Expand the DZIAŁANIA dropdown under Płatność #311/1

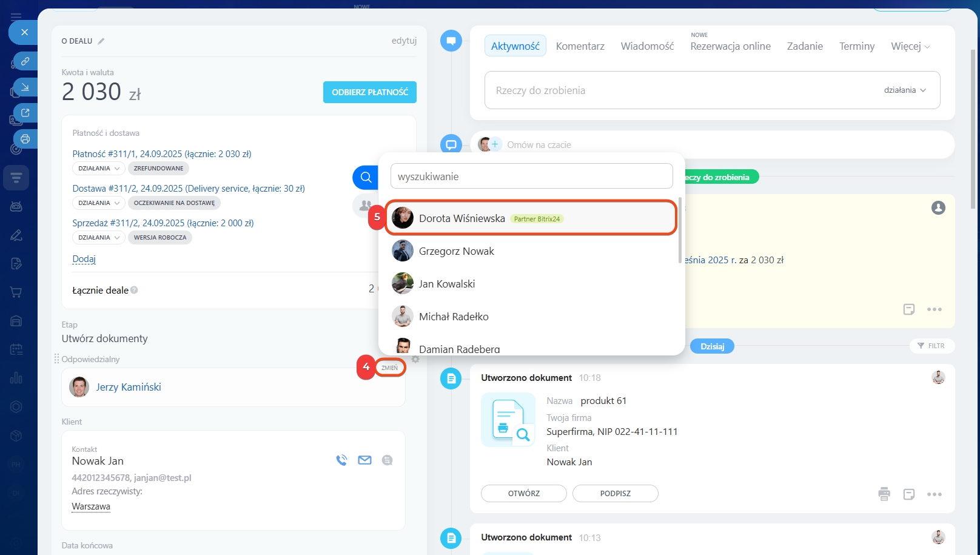(98, 169)
